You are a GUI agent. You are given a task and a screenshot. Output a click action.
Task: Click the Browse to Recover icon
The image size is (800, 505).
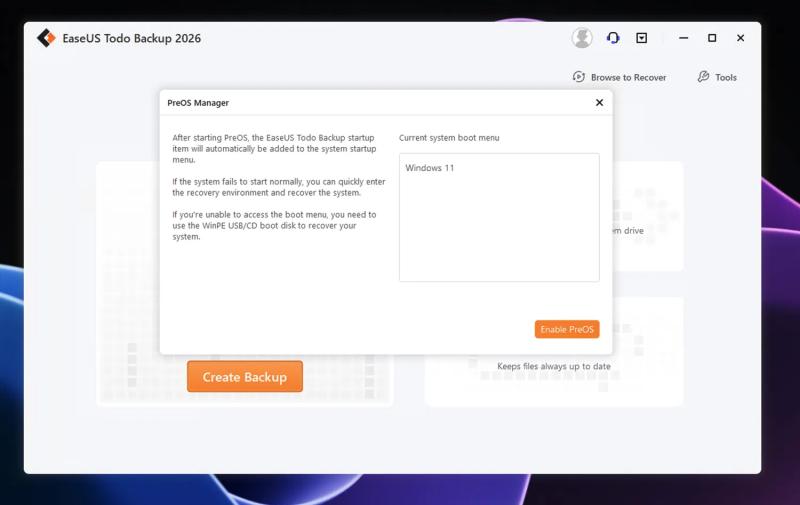pos(579,77)
